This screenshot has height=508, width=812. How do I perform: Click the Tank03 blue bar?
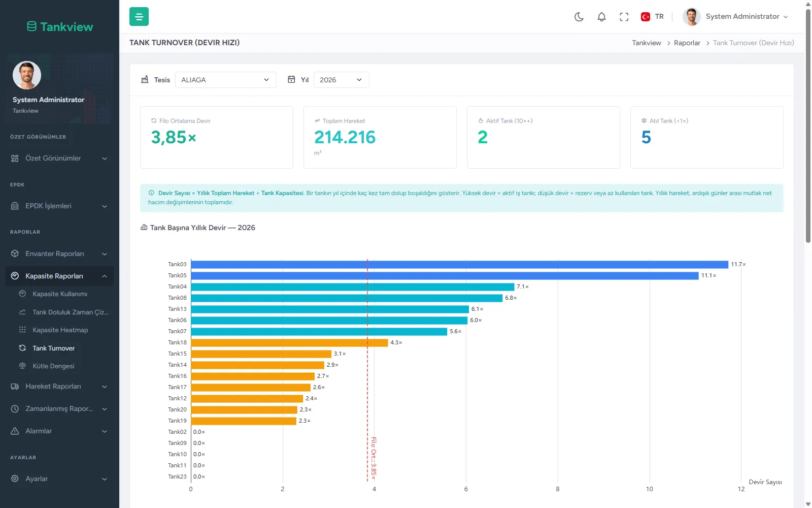pyautogui.click(x=460, y=264)
